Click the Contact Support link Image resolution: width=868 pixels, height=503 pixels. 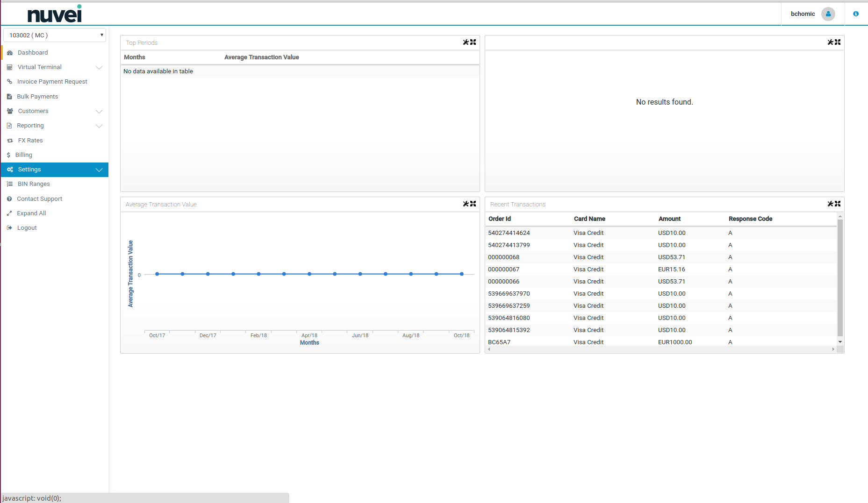pyautogui.click(x=39, y=199)
